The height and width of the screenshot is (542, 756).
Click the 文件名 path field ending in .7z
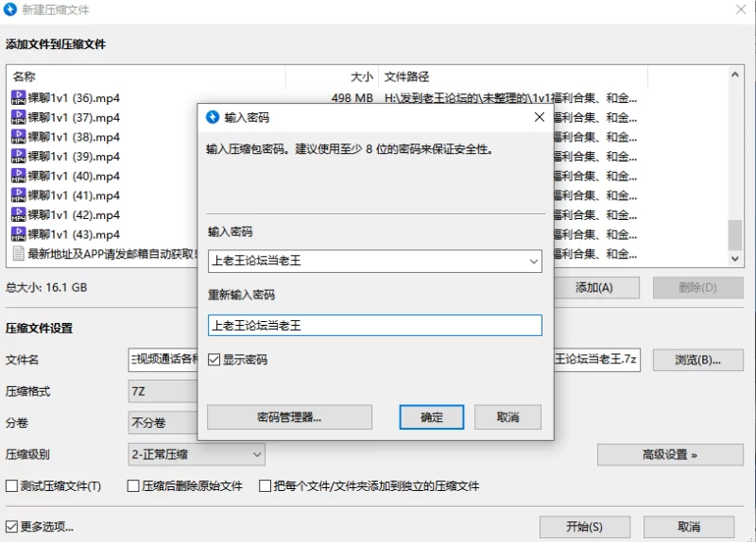597,360
